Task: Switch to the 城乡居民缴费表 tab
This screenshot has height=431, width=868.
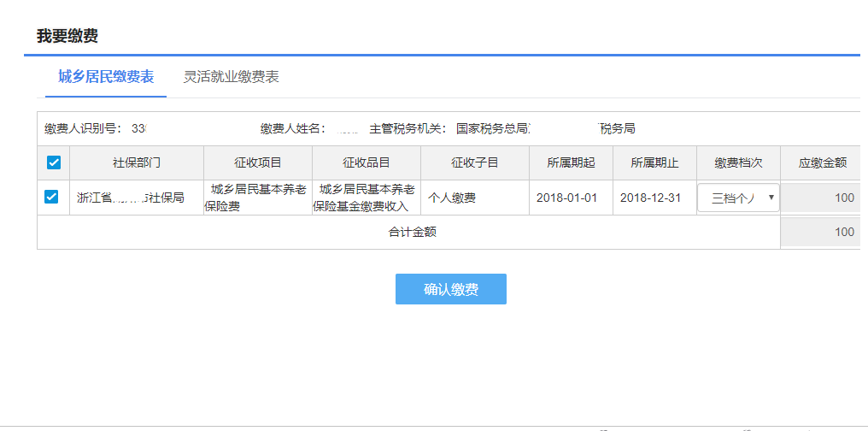Action: pyautogui.click(x=106, y=77)
